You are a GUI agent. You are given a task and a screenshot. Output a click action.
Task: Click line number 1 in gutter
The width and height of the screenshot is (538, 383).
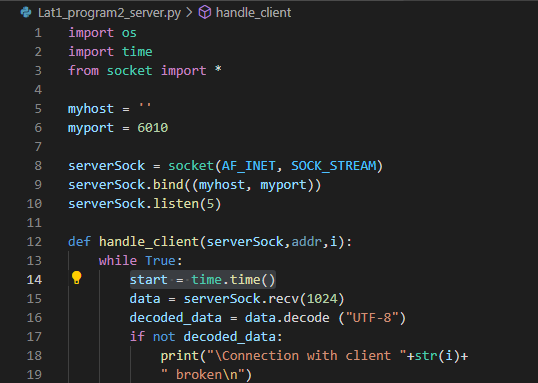(x=38, y=33)
